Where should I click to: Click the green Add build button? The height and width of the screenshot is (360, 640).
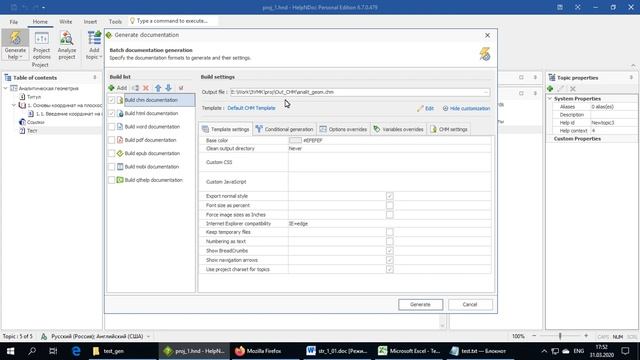coord(118,88)
